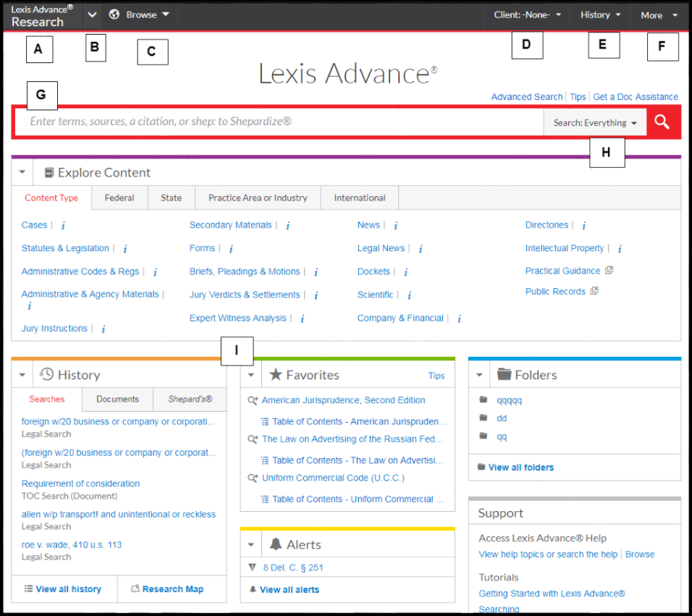Click the Advanced Search link
Image resolution: width=692 pixels, height=616 pixels.
click(527, 97)
